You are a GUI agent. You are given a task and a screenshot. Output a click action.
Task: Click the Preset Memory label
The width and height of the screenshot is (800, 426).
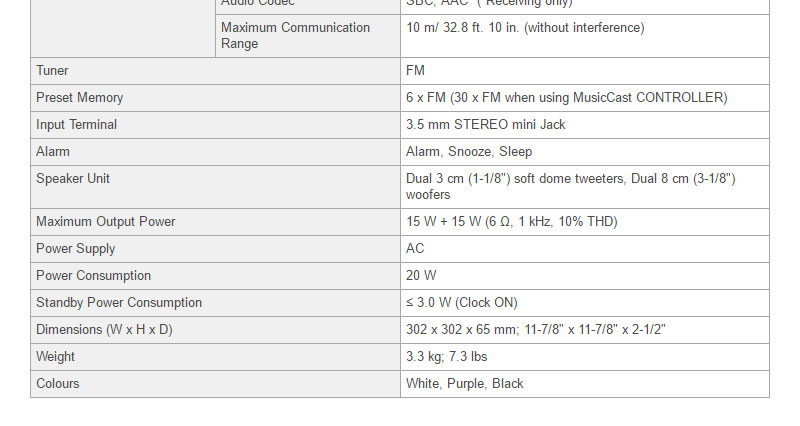click(x=80, y=98)
